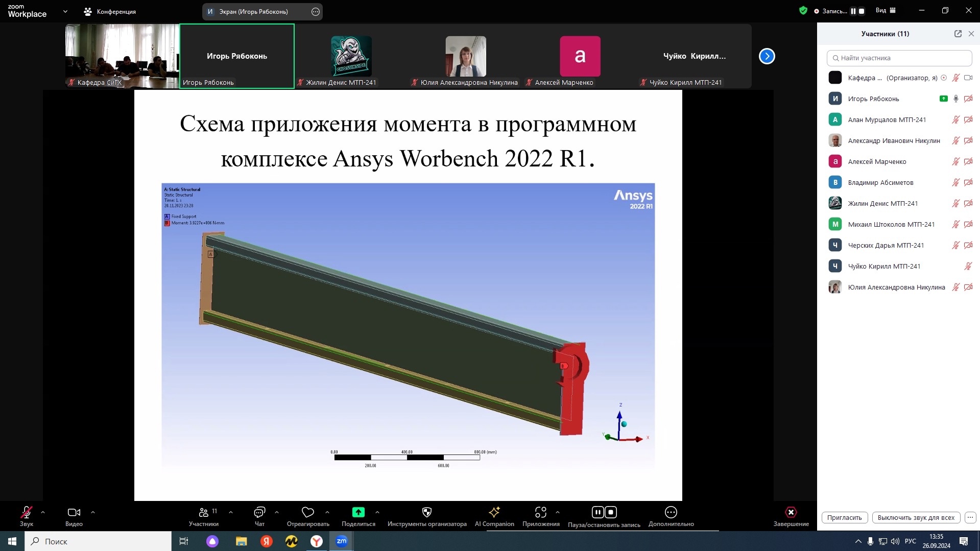
Task: Select Игорь Рябоконь video tile
Action: pos(237,56)
